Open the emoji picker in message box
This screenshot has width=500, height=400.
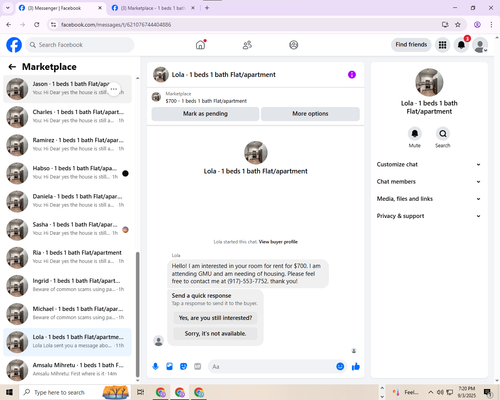[x=340, y=367]
